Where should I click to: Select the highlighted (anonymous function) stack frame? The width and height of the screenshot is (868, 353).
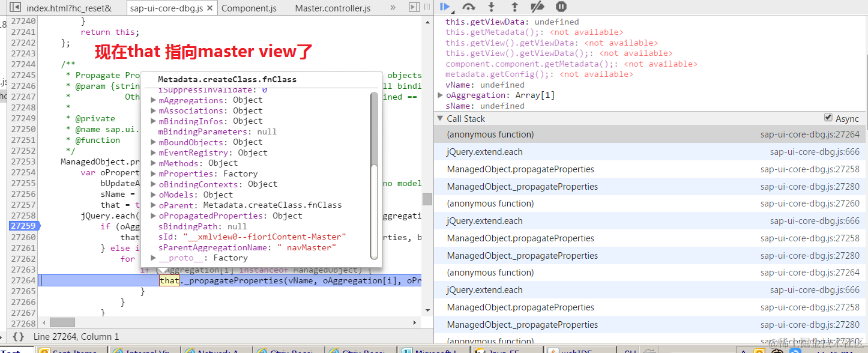click(651, 134)
